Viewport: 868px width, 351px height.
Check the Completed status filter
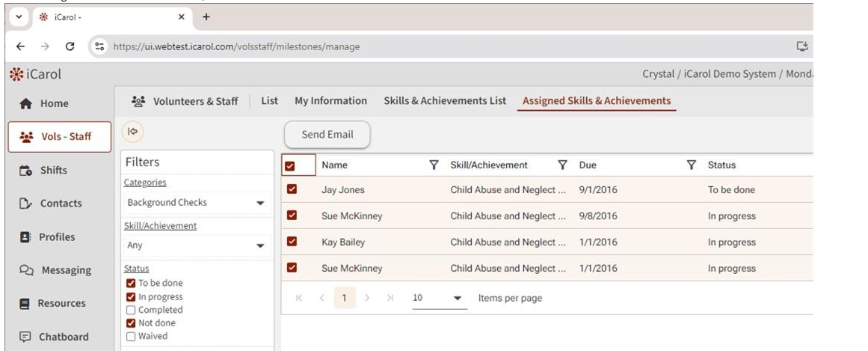[x=132, y=310]
